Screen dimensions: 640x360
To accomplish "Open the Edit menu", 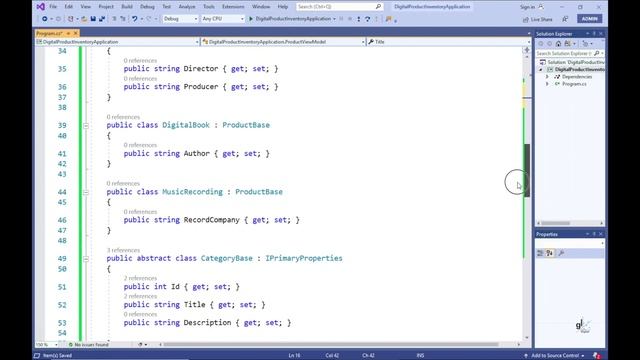I will pos(69,7).
